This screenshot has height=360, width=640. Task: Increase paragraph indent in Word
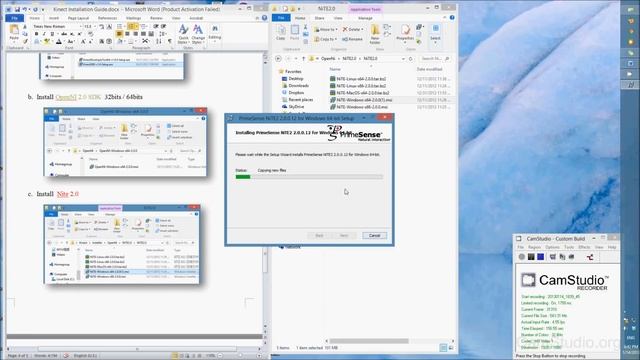[x=163, y=26]
